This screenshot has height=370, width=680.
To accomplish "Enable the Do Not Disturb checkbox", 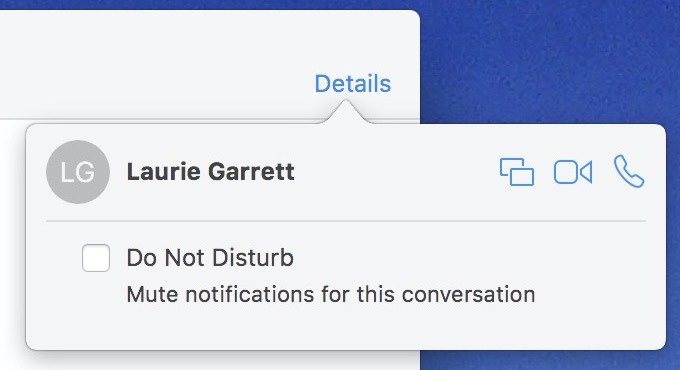I will click(96, 258).
